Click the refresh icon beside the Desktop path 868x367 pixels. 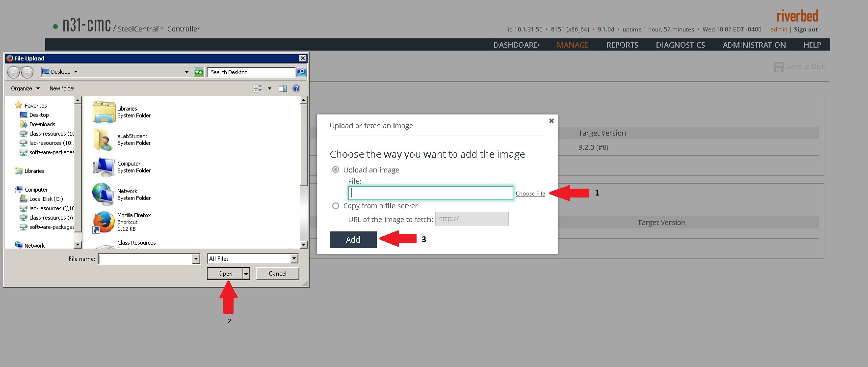tap(199, 72)
